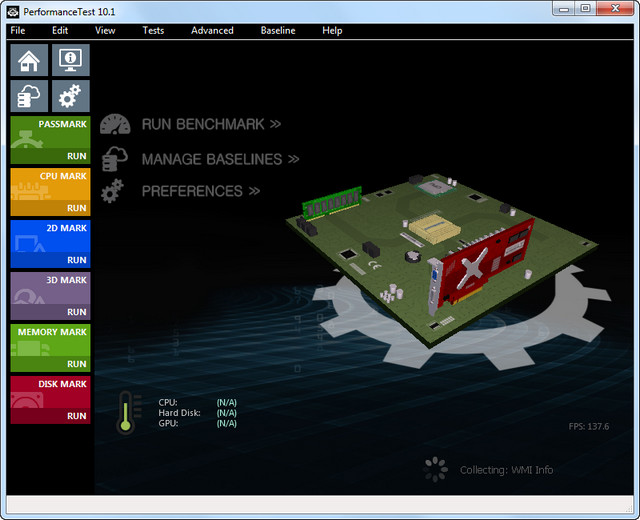The width and height of the screenshot is (640, 520).
Task: Run the 3D Mark test
Action: click(x=76, y=312)
